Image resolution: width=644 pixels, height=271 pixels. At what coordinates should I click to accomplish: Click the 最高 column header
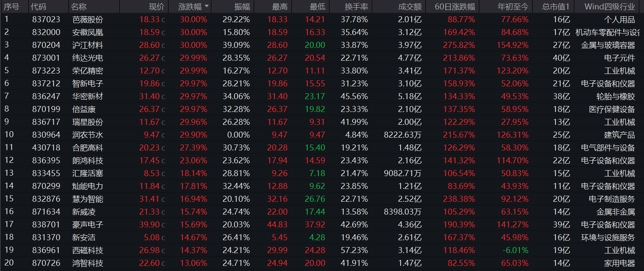click(280, 6)
